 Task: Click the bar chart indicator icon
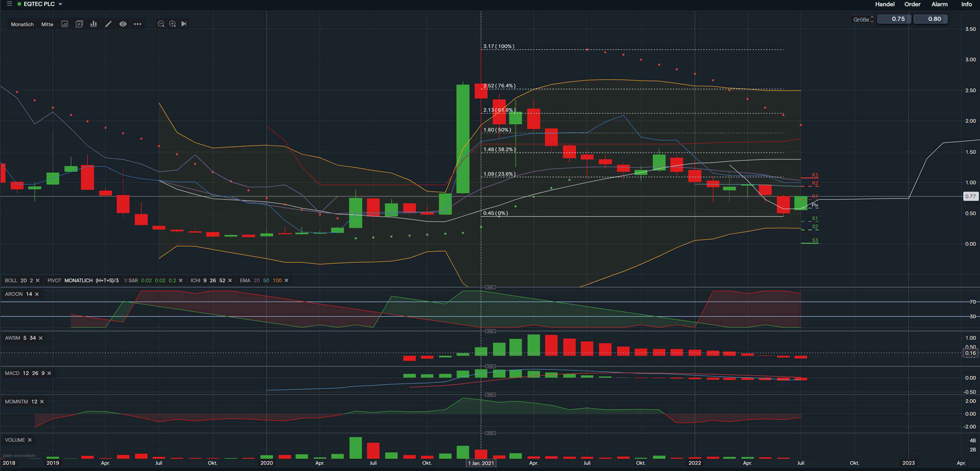coord(93,24)
